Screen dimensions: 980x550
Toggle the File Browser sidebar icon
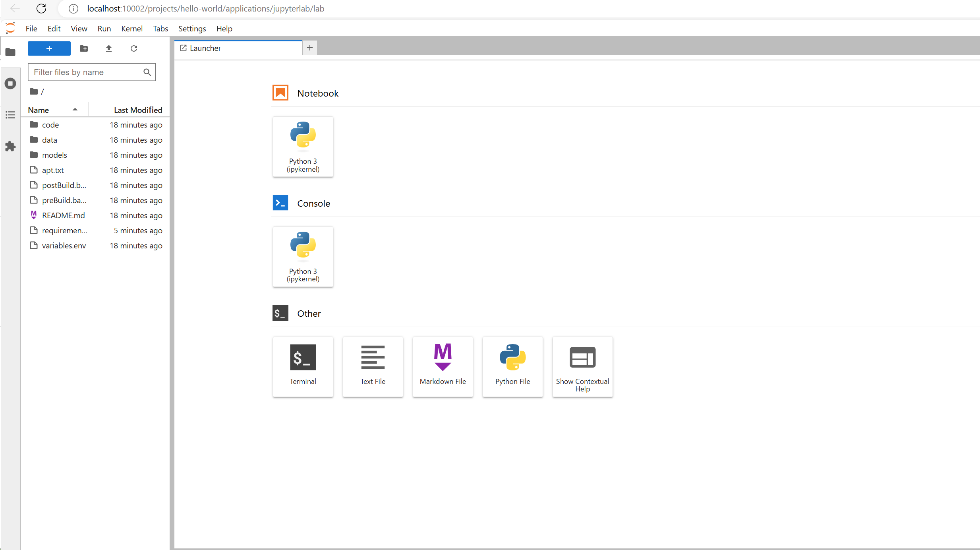tap(10, 52)
